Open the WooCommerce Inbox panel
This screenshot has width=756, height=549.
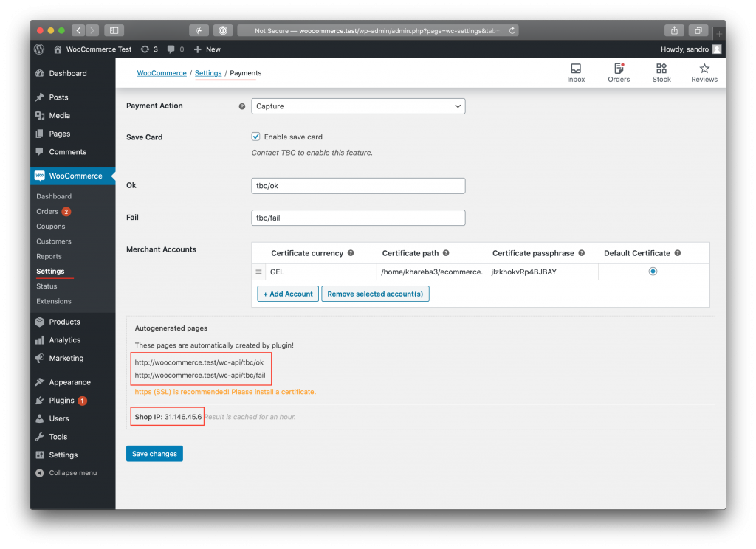(x=576, y=71)
